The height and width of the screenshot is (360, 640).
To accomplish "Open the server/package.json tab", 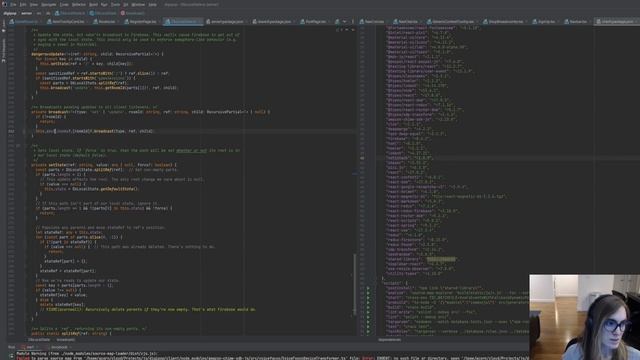I will coord(225,21).
